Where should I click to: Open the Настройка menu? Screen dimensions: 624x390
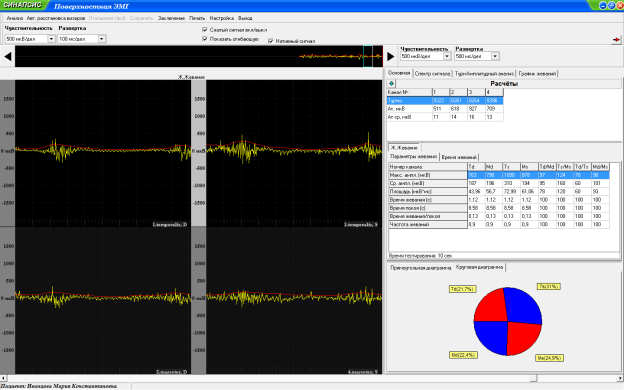coord(222,18)
